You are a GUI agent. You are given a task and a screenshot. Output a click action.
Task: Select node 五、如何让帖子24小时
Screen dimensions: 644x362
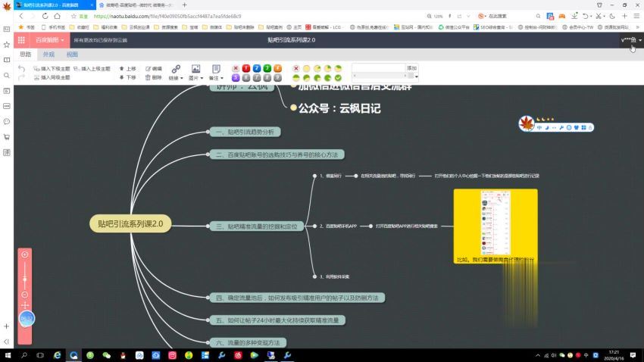pyautogui.click(x=277, y=320)
